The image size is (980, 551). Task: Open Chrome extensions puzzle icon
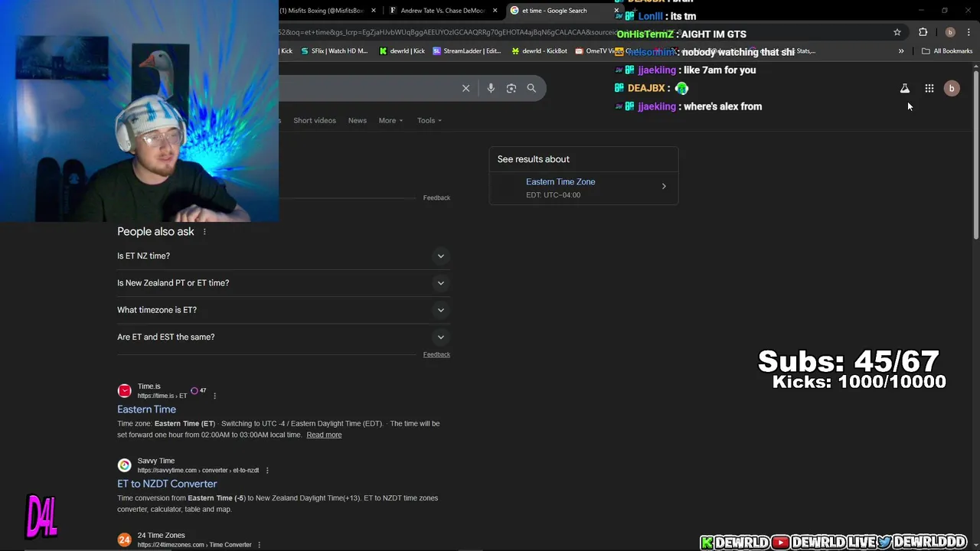[923, 32]
